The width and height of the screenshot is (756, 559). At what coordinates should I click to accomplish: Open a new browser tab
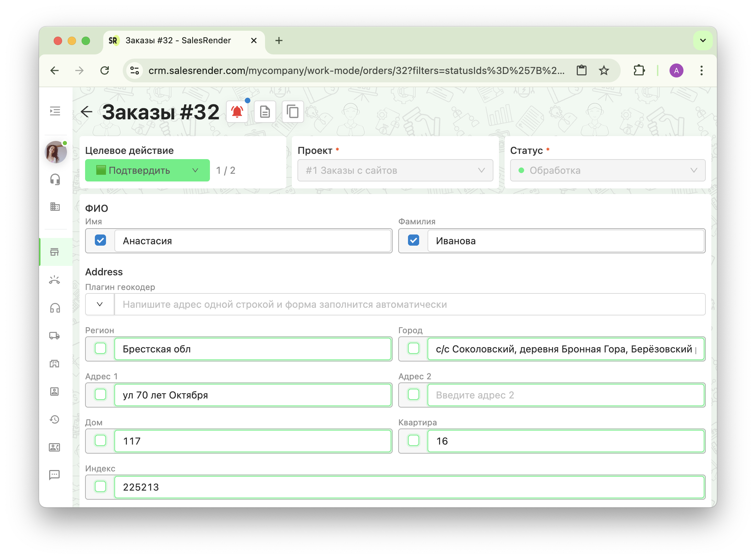(x=279, y=40)
